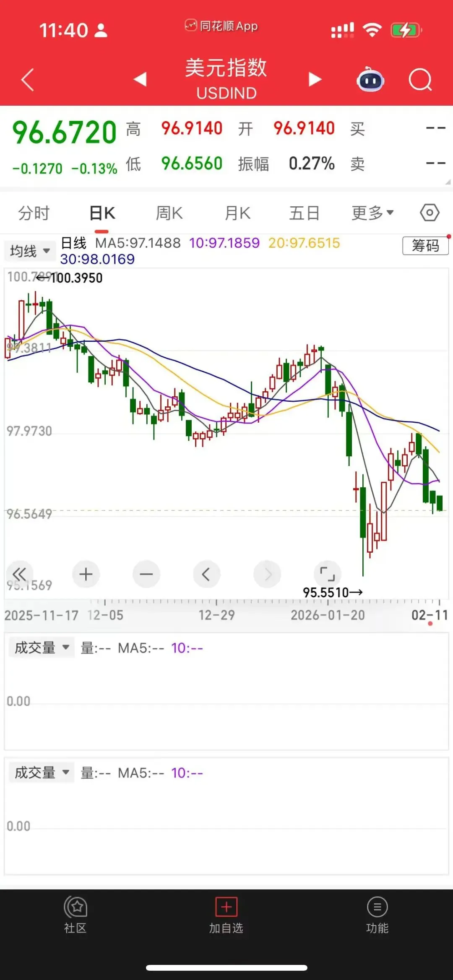Enter fullscreen chart mode icon
This screenshot has width=453, height=980.
coord(327,574)
